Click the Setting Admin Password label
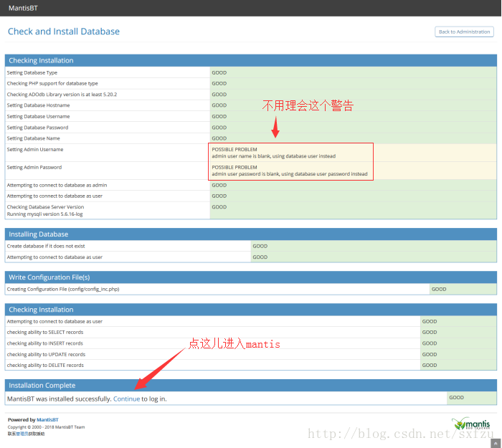Image resolution: width=502 pixels, height=448 pixels. click(34, 167)
